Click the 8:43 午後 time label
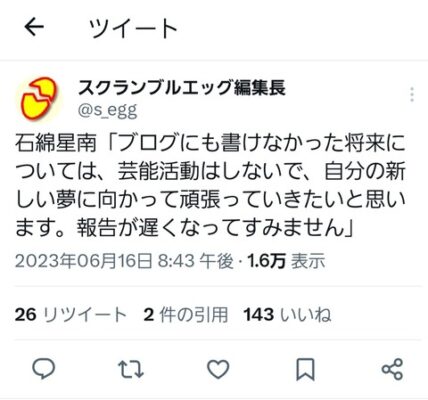The image size is (428, 400). (195, 261)
